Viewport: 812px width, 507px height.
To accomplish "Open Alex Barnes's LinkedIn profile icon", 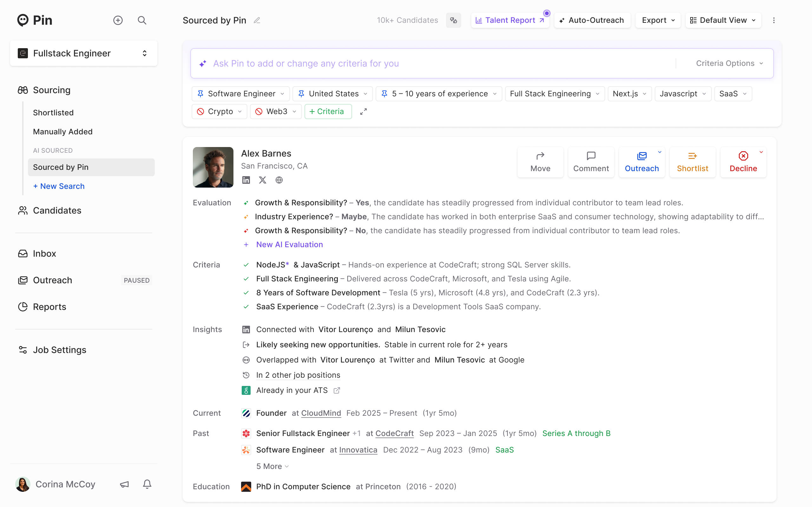I will coord(246,180).
